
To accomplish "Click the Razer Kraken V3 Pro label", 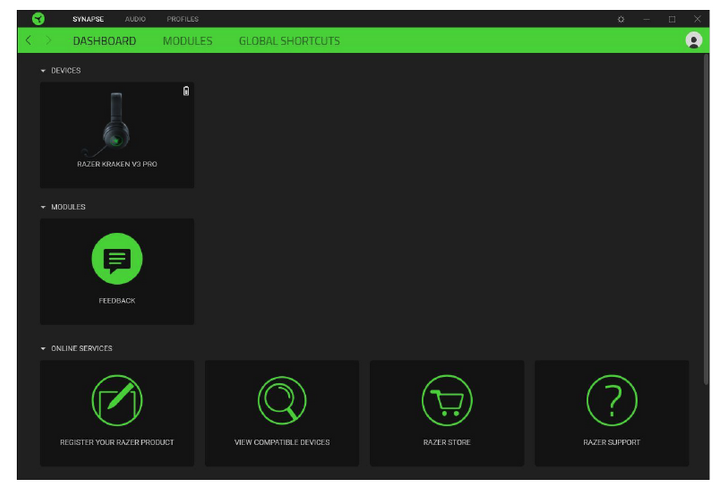I will 117,164.
